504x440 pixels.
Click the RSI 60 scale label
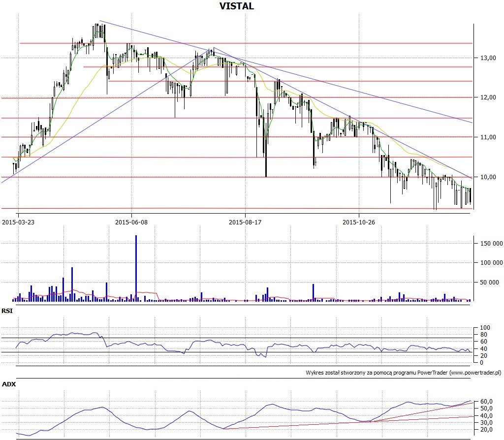pyautogui.click(x=483, y=342)
